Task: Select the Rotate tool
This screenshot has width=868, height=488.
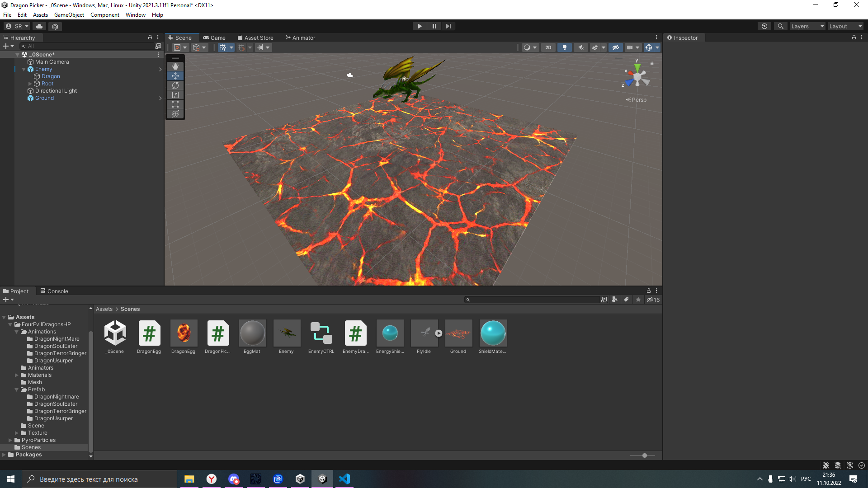Action: click(x=175, y=85)
